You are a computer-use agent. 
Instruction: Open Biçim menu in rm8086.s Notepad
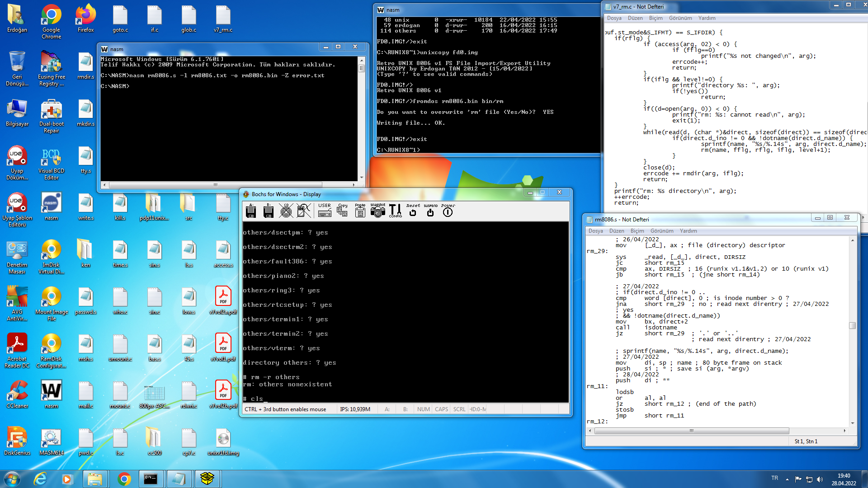(x=637, y=231)
